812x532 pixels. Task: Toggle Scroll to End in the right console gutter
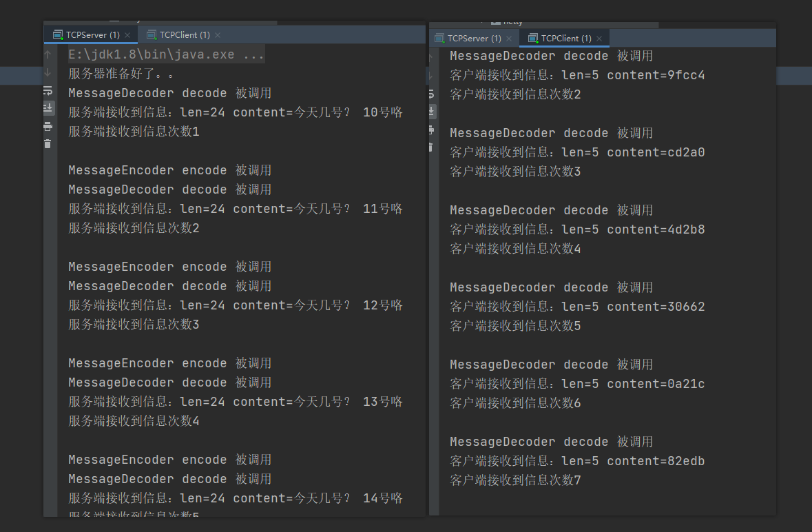click(x=432, y=112)
